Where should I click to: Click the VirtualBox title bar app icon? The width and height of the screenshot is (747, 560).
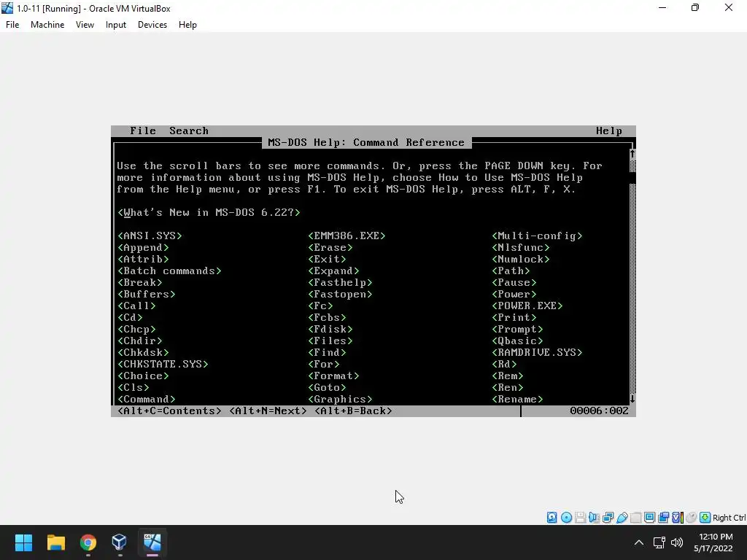pos(7,8)
